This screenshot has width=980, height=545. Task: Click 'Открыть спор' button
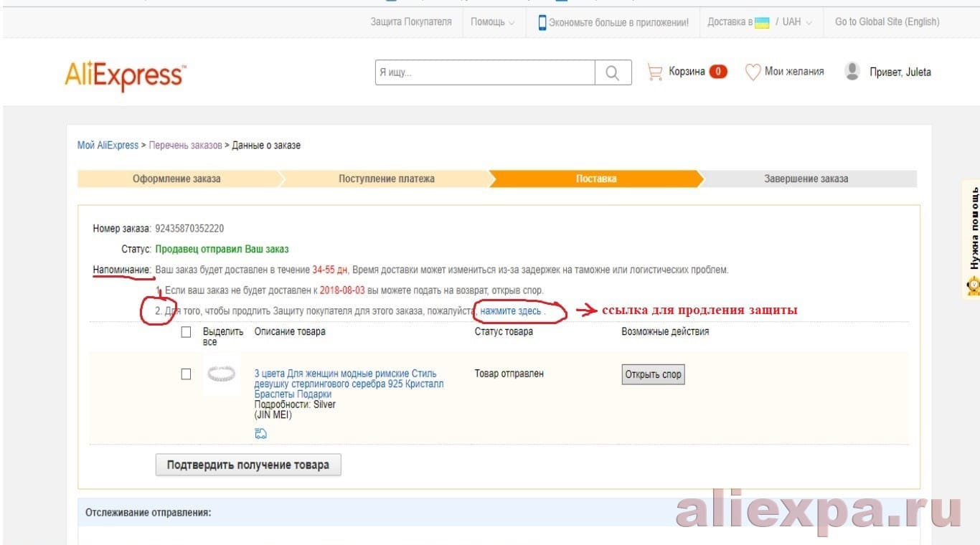point(653,374)
